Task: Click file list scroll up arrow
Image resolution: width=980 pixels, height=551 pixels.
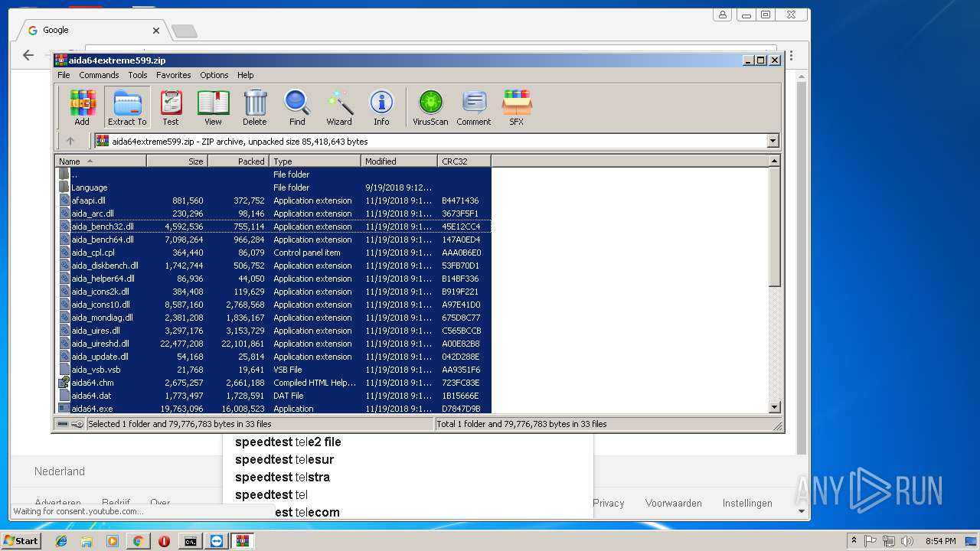Action: [774, 161]
